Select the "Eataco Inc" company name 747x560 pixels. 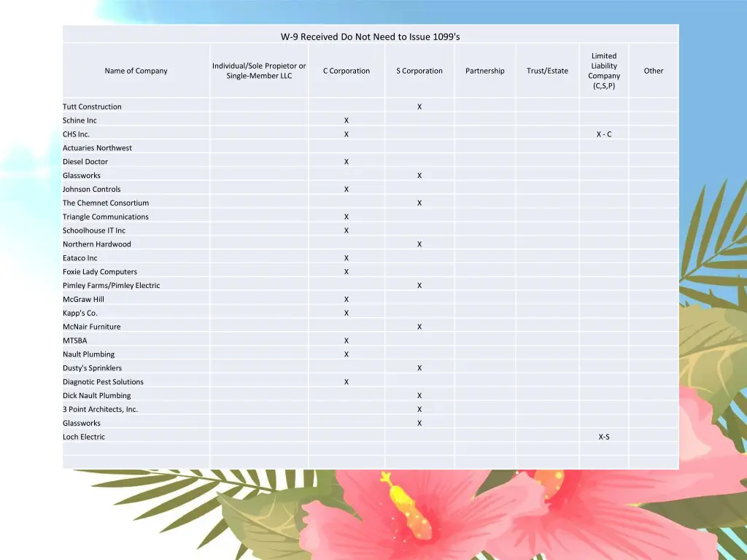(x=80, y=258)
